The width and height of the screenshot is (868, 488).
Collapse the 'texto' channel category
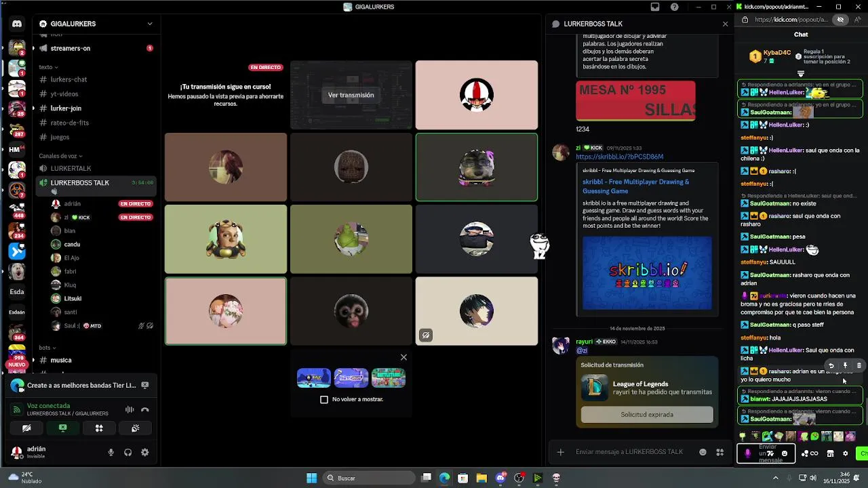48,67
